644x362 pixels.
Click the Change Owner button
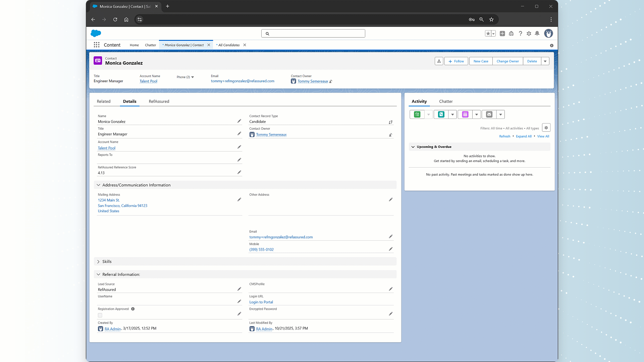point(507,61)
